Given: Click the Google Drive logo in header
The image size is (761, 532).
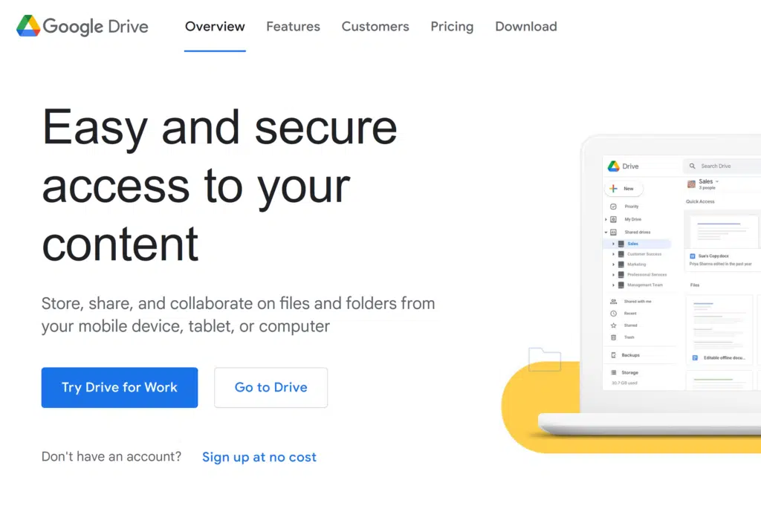Looking at the screenshot, I should [82, 27].
